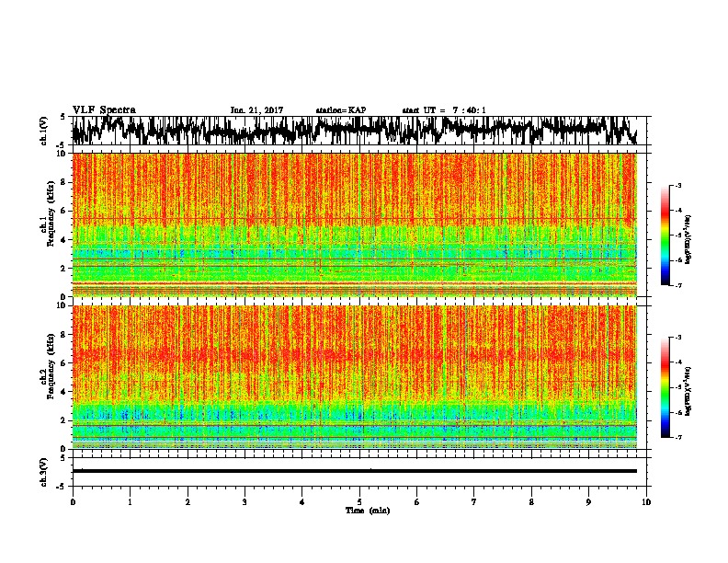Click the ch.1 colorbar "-3" tick value

pos(677,186)
